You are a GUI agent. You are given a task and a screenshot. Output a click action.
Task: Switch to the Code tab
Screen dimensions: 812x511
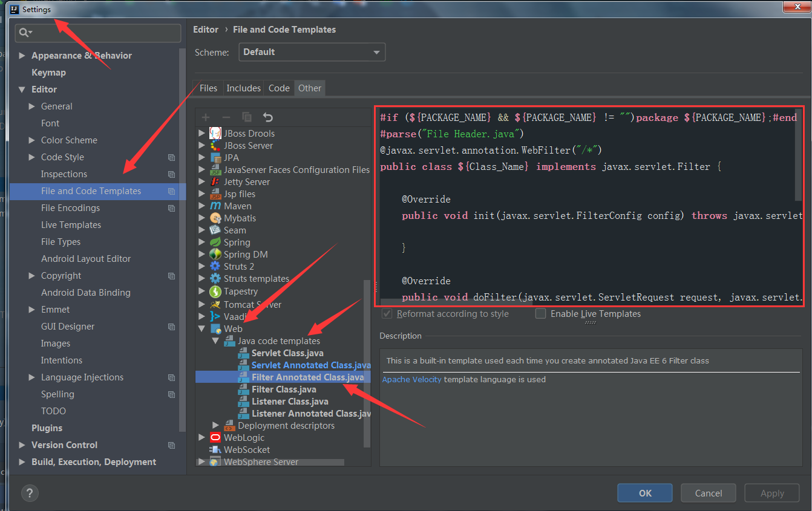click(x=279, y=88)
